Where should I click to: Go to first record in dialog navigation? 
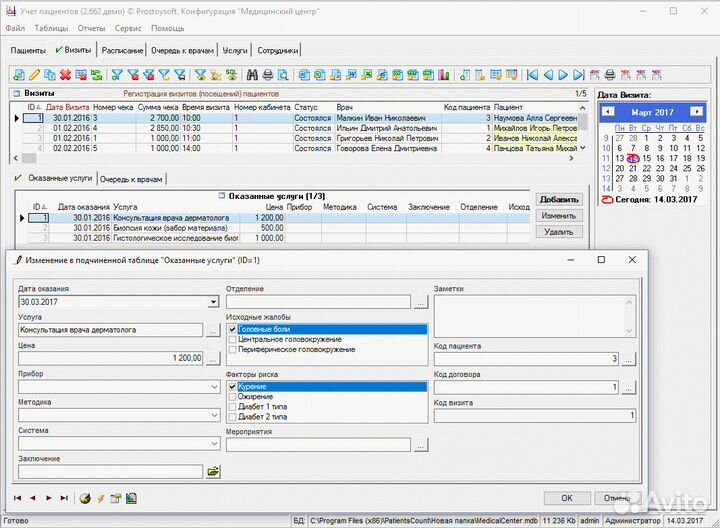click(x=18, y=497)
